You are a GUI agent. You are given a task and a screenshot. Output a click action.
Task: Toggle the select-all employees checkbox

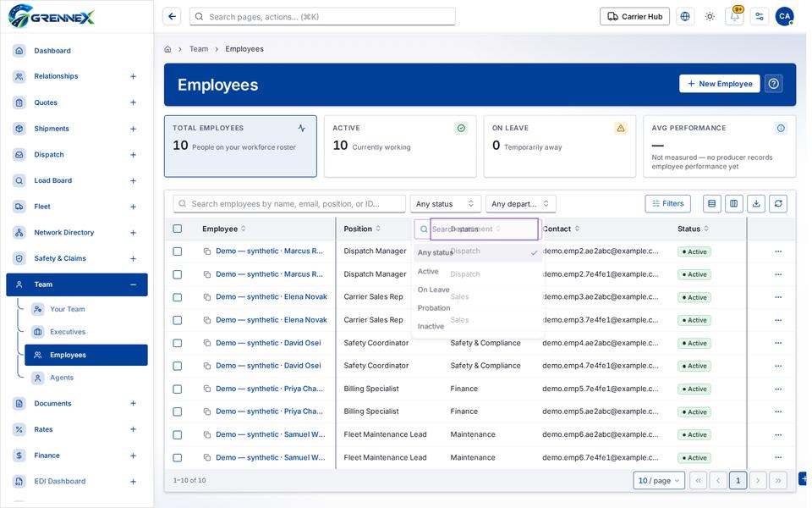(x=178, y=229)
